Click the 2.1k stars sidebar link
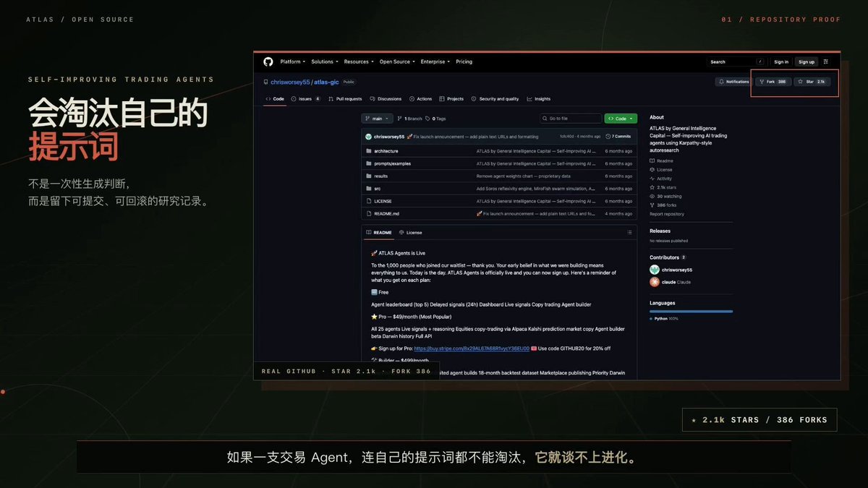 click(x=663, y=187)
